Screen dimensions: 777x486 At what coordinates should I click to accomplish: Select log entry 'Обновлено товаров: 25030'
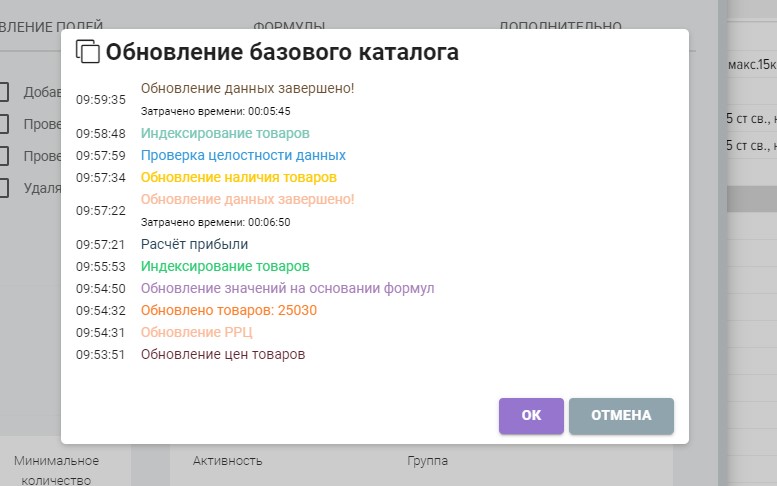click(x=228, y=311)
